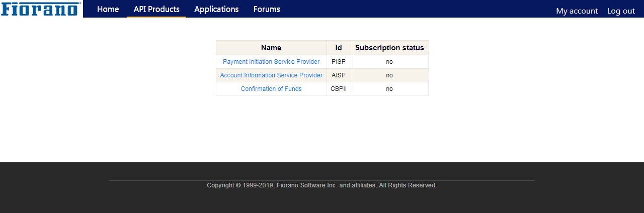644x213 pixels.
Task: Click subscription status in the PISP row
Action: 389,62
